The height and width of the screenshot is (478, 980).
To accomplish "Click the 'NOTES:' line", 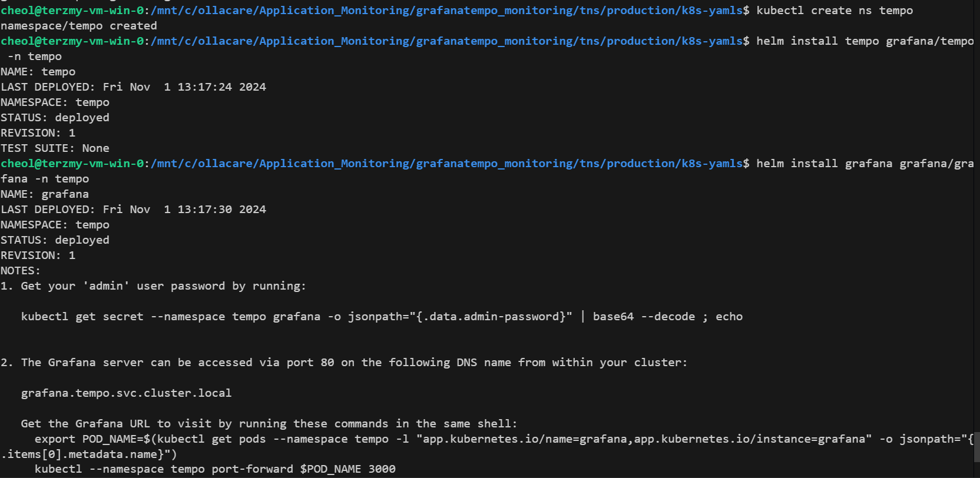I will coord(21,271).
